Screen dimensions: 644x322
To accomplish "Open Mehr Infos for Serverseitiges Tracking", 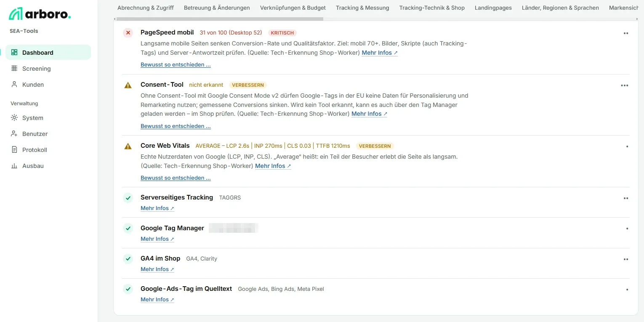I will point(157,208).
